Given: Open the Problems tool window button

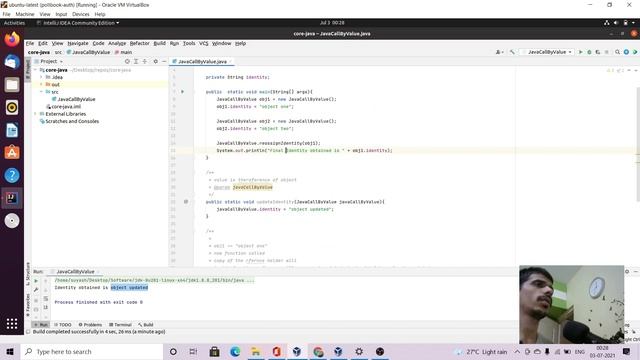Looking at the screenshot, I should coord(90,325).
